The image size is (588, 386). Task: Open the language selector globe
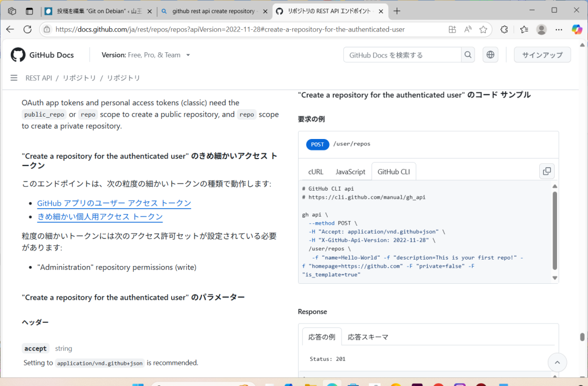pyautogui.click(x=490, y=55)
